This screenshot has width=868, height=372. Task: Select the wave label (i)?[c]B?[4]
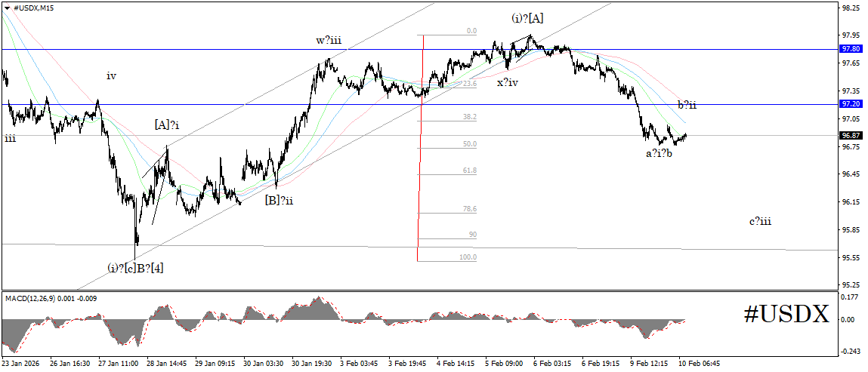[x=136, y=268]
